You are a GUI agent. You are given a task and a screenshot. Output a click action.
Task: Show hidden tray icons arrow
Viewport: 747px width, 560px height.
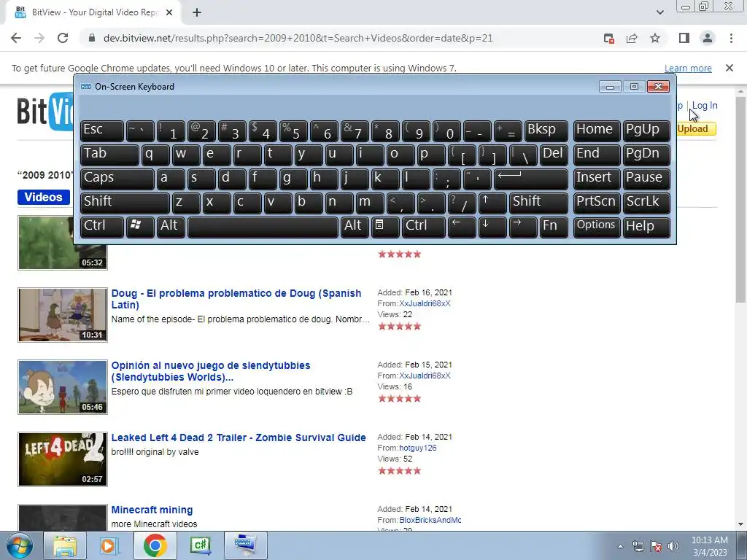click(620, 546)
